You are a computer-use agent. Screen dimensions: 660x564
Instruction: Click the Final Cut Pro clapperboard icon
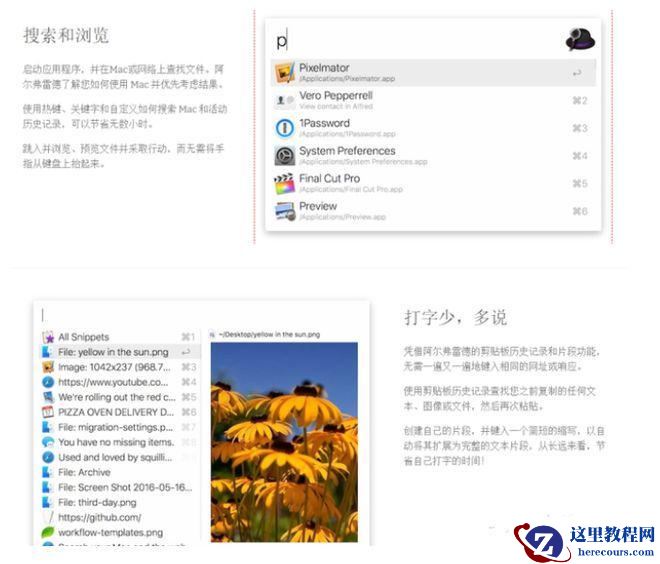pyautogui.click(x=285, y=184)
